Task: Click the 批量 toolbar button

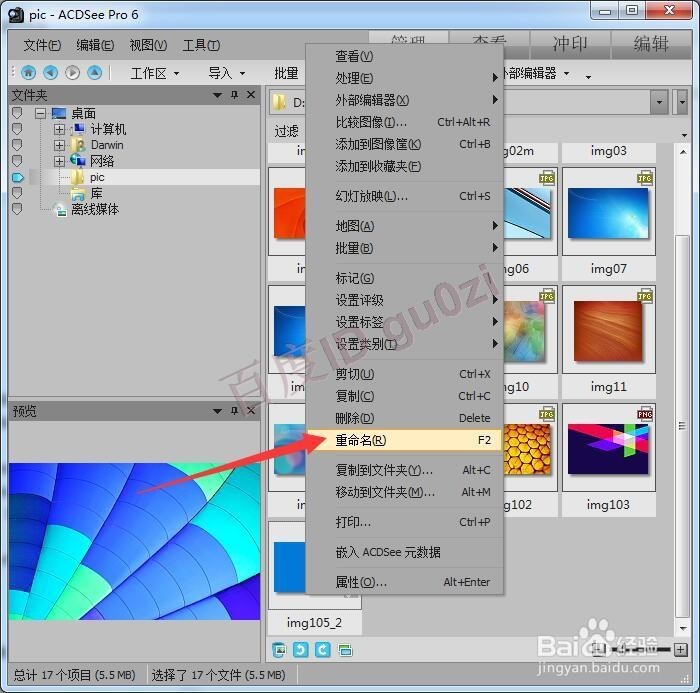Action: coord(286,73)
